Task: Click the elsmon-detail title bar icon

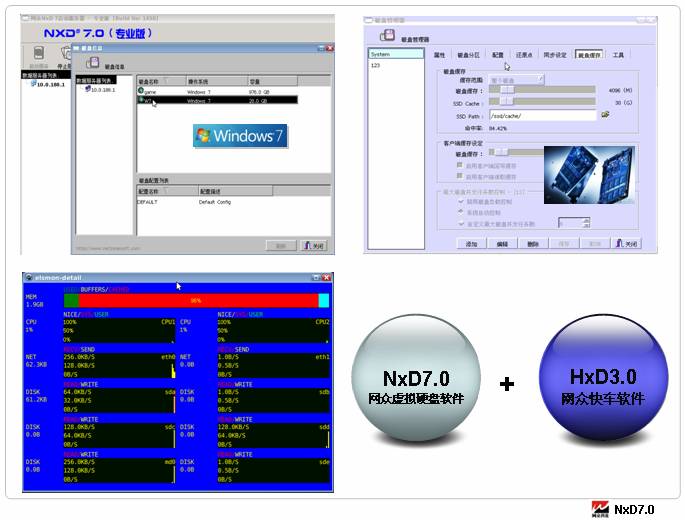Action: click(x=29, y=277)
